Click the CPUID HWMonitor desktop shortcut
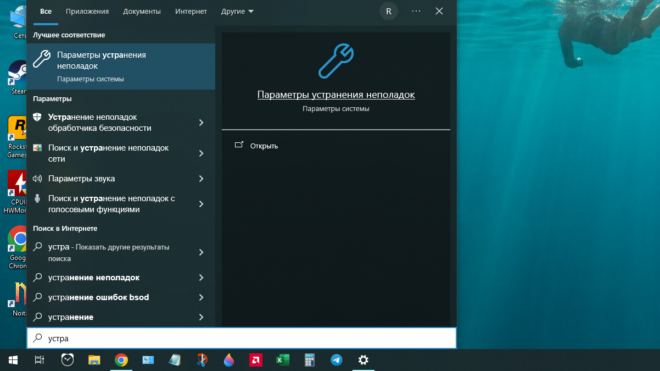This screenshot has height=371, width=660. [16, 192]
